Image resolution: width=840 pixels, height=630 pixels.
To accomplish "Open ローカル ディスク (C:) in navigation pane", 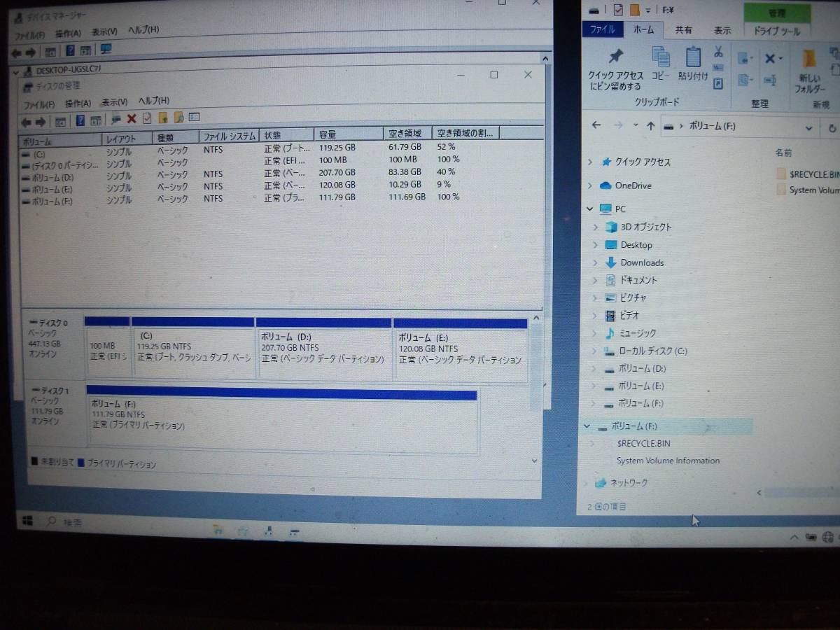I will pos(653,351).
